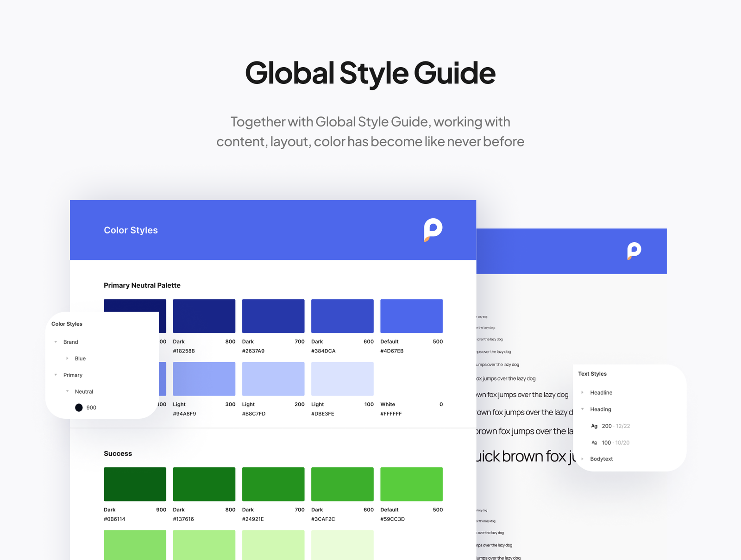
Task: Expand the Blue group under Brand
Action: 68,358
